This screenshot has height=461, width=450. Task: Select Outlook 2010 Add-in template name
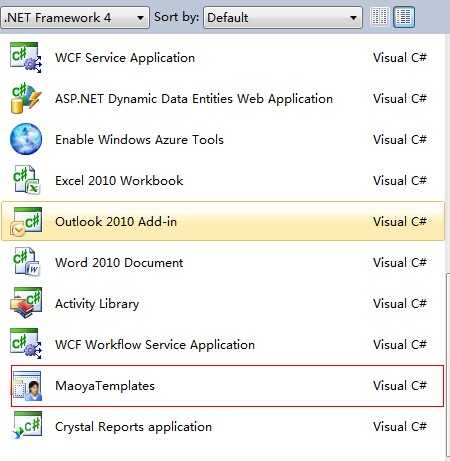tap(116, 221)
